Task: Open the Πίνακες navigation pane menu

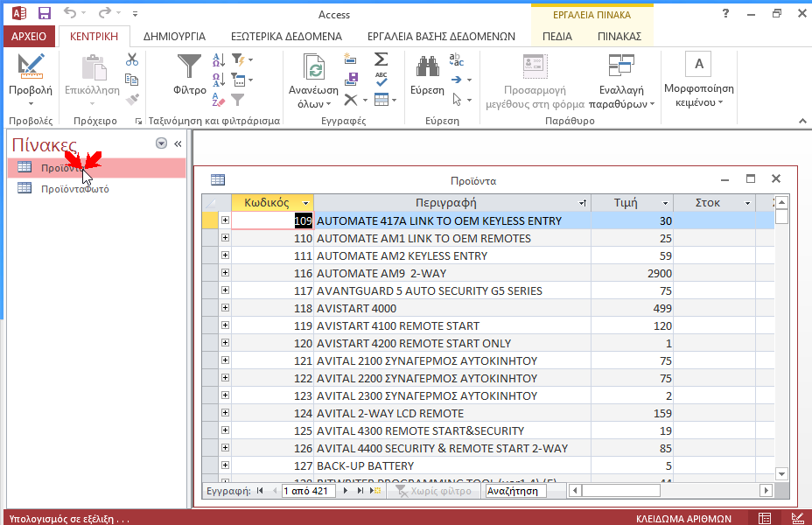Action: [x=162, y=143]
